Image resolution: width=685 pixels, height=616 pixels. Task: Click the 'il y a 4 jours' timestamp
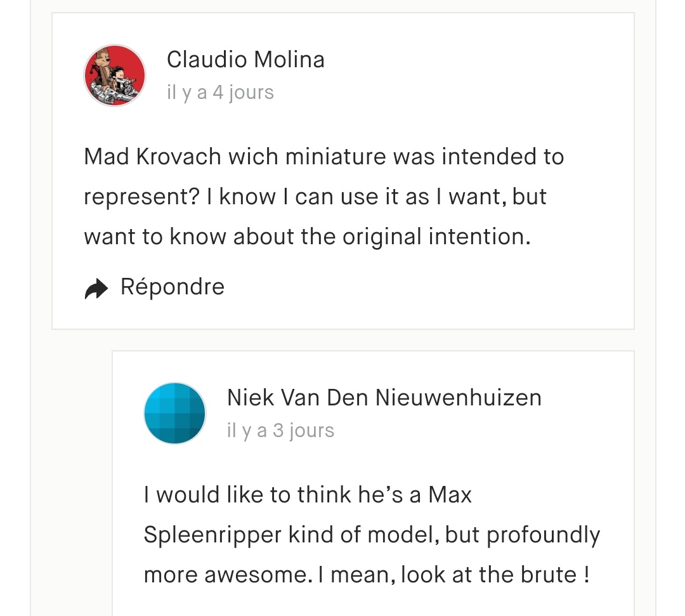220,93
